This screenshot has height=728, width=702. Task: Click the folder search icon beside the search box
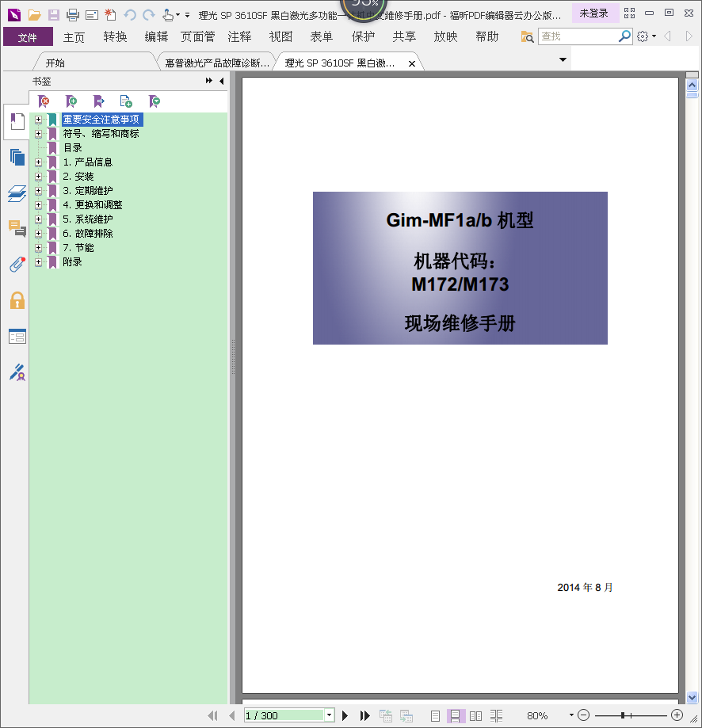click(527, 36)
